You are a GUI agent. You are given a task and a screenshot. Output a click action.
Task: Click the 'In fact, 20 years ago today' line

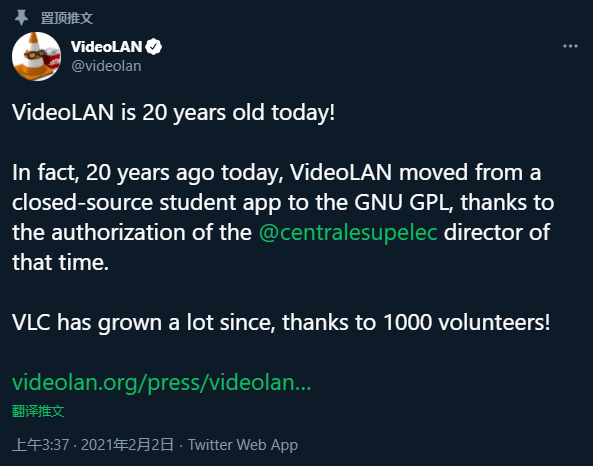[x=276, y=172]
